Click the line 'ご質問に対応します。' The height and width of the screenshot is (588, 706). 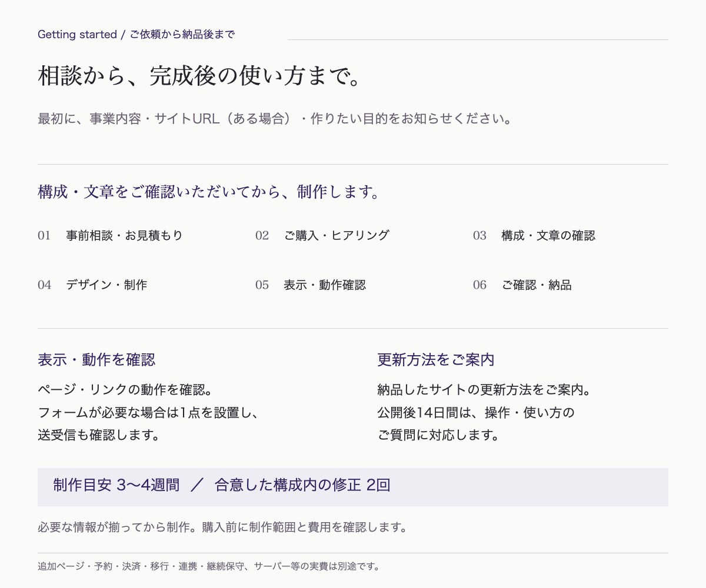coord(438,435)
